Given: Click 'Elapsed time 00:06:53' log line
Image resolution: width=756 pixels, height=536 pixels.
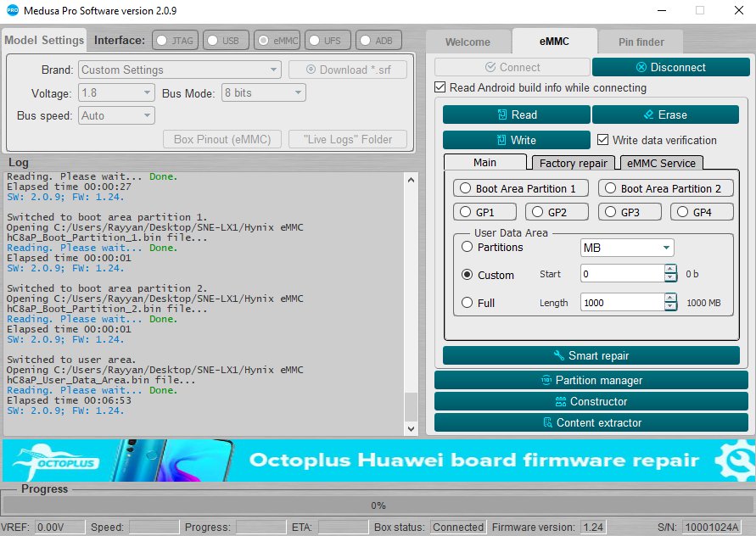Looking at the screenshot, I should [69, 400].
